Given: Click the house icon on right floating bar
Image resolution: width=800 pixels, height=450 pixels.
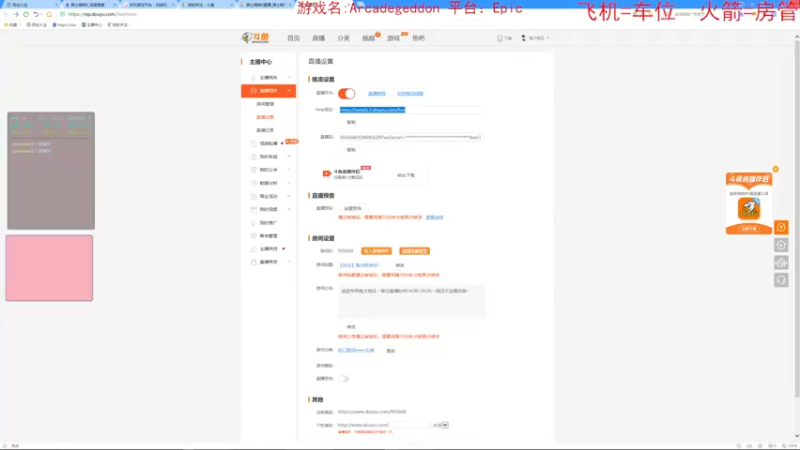Looking at the screenshot, I should (781, 245).
